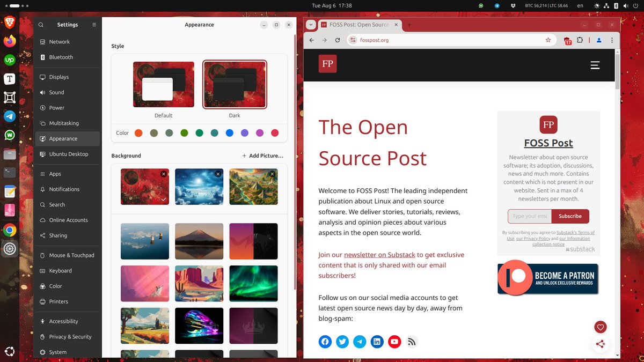Reload the fosspost.org page

[338, 40]
